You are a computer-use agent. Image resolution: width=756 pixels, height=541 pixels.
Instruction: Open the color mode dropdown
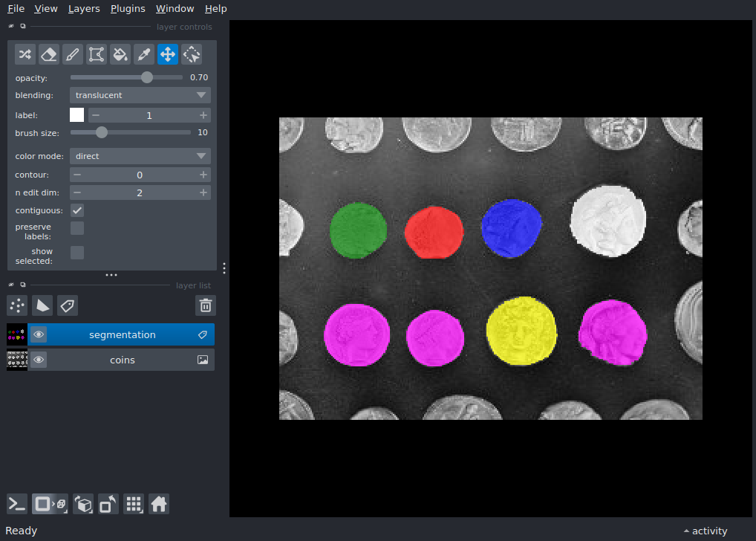[140, 155]
